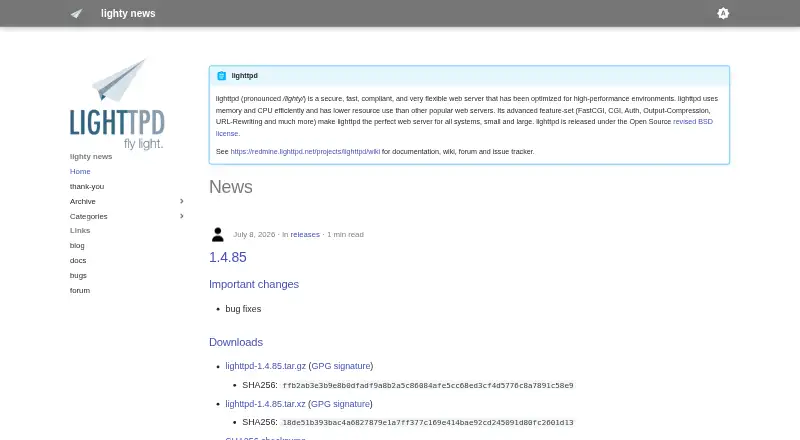Image resolution: width=800 pixels, height=440 pixels.
Task: Open the Categories sidebar item
Action: 89,216
